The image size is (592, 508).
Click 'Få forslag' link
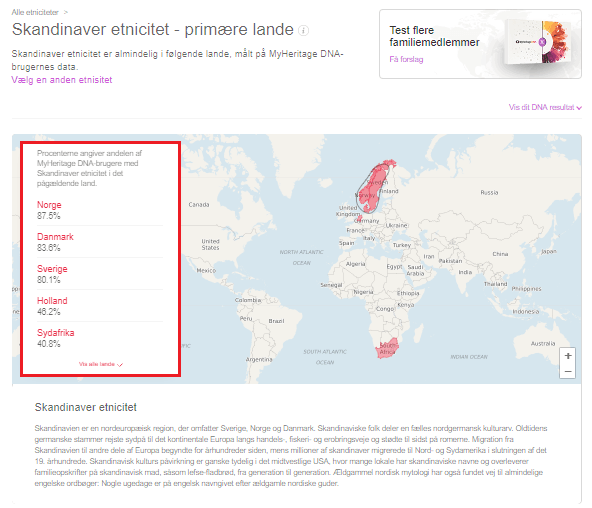click(406, 59)
